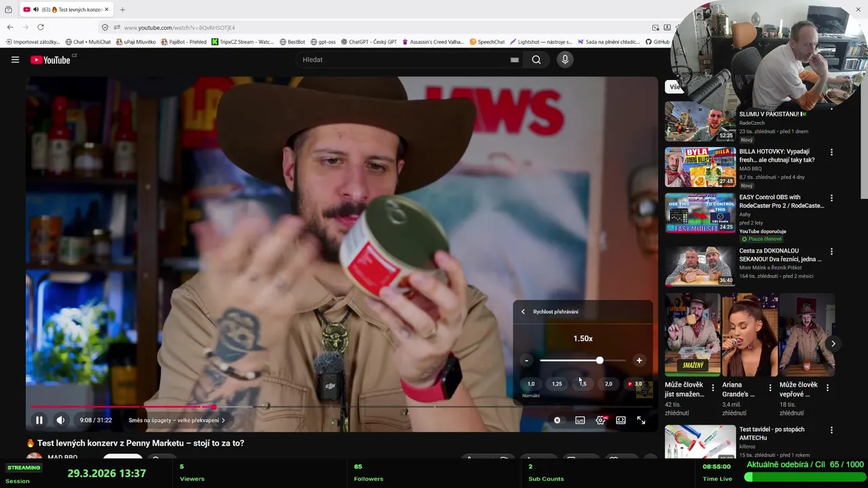This screenshot has height=488, width=868.
Task: Show next shorts with right arrow
Action: (x=833, y=344)
